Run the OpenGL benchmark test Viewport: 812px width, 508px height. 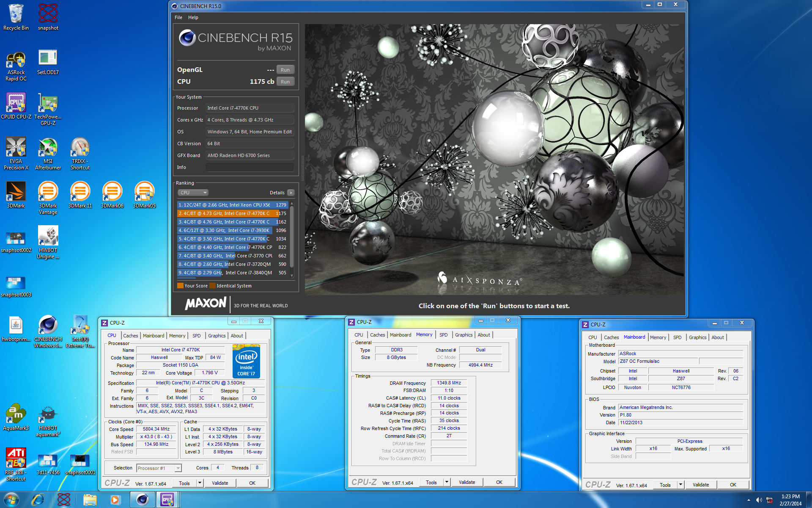coord(285,70)
